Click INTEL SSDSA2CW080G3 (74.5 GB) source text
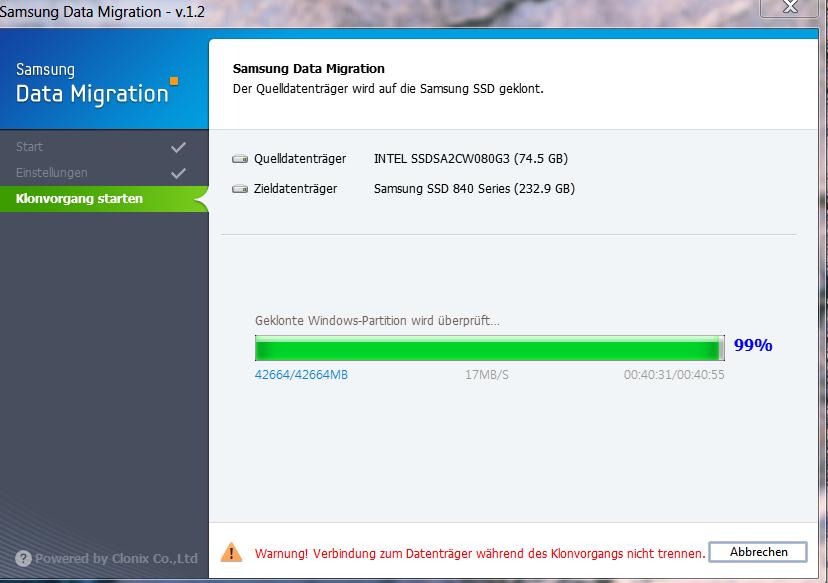 point(471,158)
